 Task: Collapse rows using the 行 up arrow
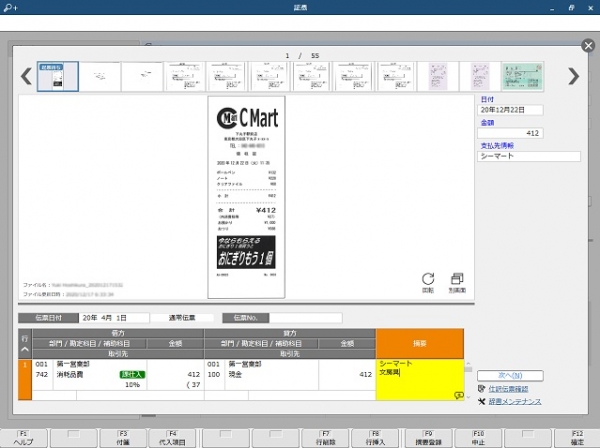(x=25, y=349)
